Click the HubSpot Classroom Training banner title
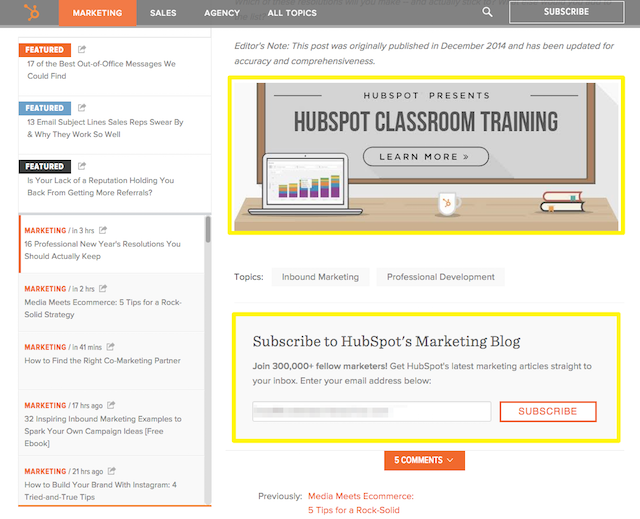This screenshot has height=519, width=640. pyautogui.click(x=426, y=121)
